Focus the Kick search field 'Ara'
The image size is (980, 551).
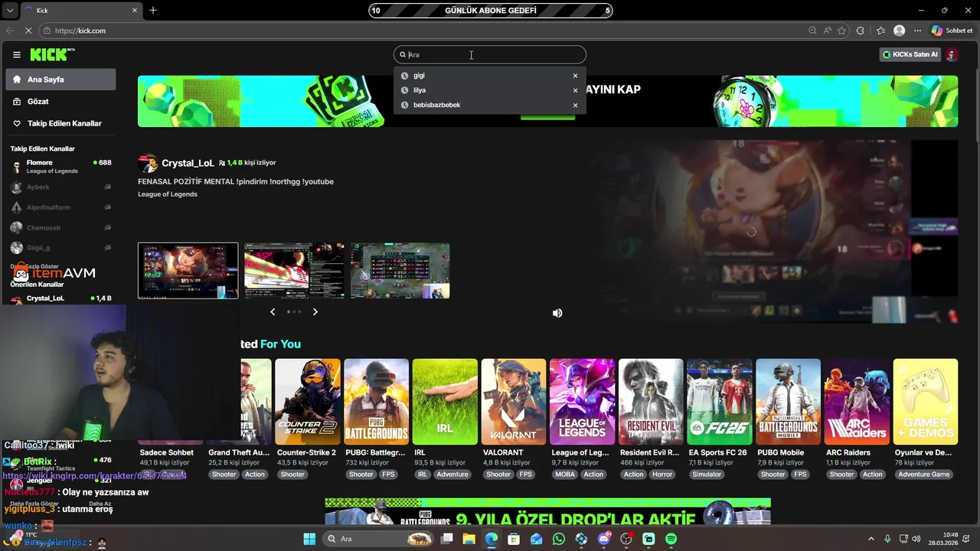point(490,54)
